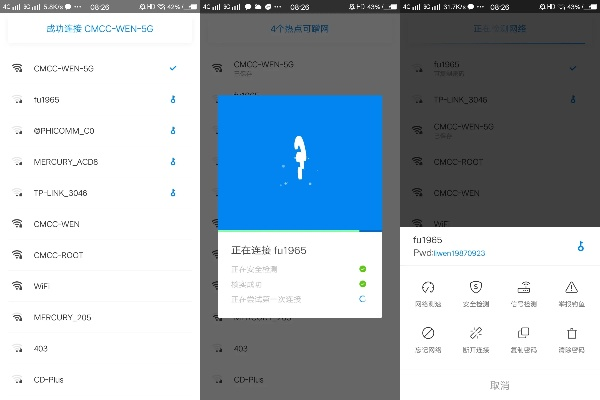Tap the 成功连接 CMCC-WEN-5G header banner
The height and width of the screenshot is (400, 600).
point(100,29)
